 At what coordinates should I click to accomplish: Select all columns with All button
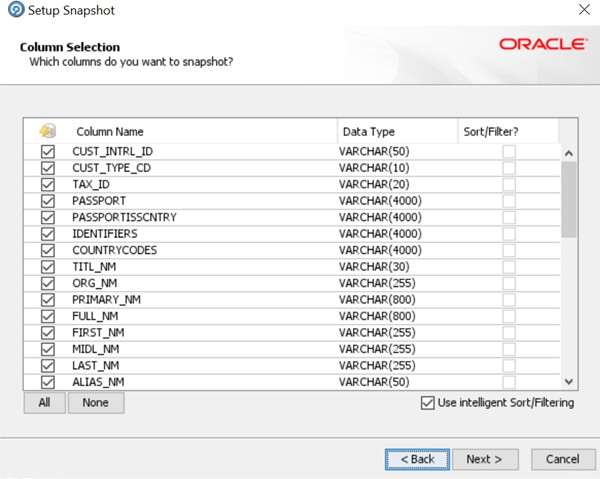44,402
